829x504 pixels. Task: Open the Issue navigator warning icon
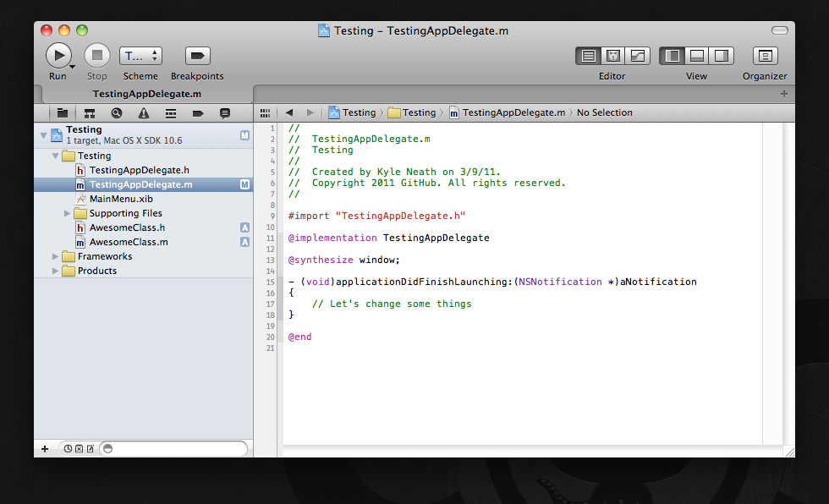coord(144,112)
